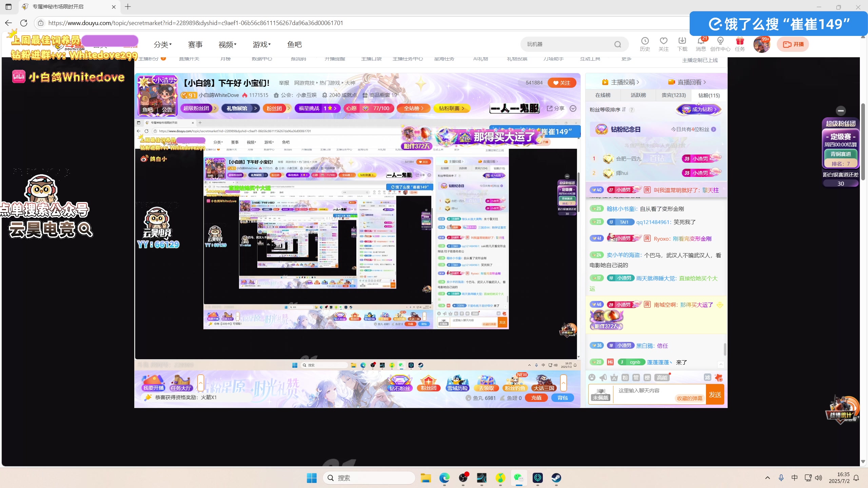Open 消息 notifications bell
The height and width of the screenshot is (488, 868).
(x=701, y=44)
